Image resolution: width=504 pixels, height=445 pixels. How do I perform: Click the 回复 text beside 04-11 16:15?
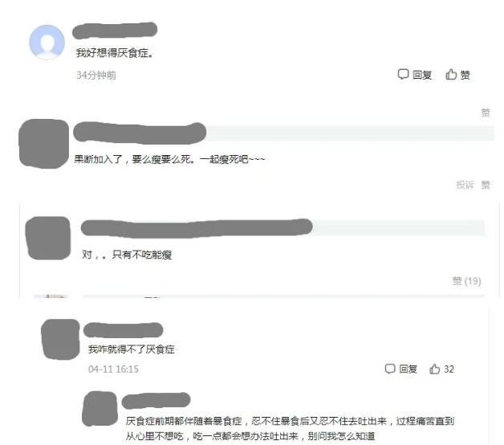click(x=408, y=369)
